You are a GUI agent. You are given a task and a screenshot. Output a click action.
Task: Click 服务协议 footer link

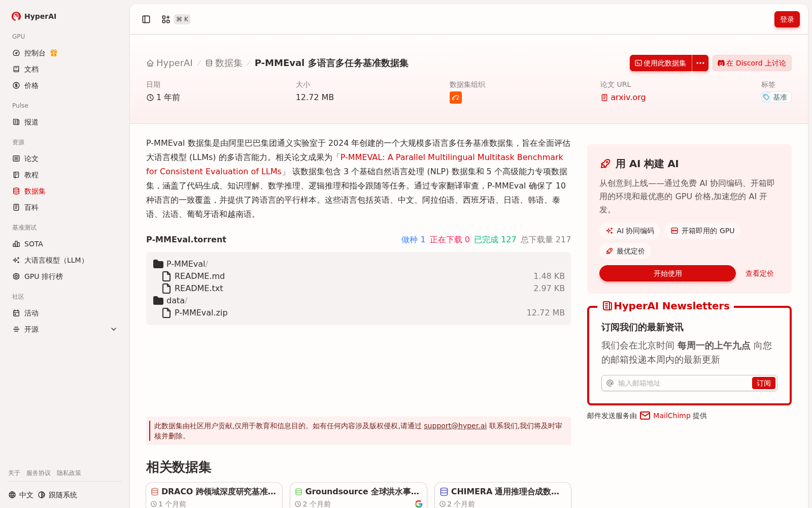coord(39,473)
